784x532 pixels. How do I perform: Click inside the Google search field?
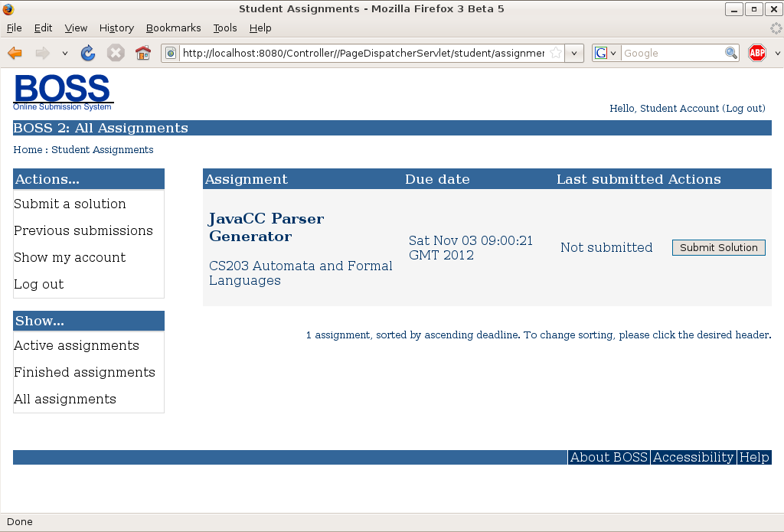pyautogui.click(x=671, y=53)
